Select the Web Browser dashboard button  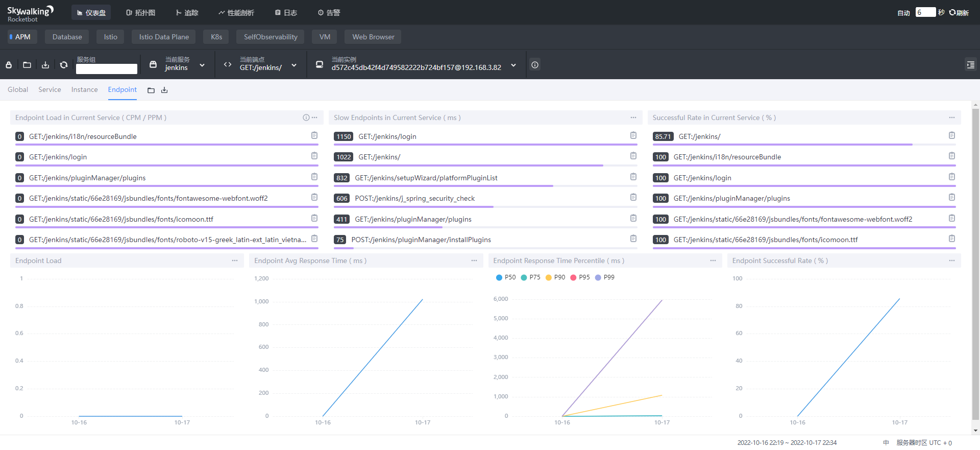pos(373,37)
